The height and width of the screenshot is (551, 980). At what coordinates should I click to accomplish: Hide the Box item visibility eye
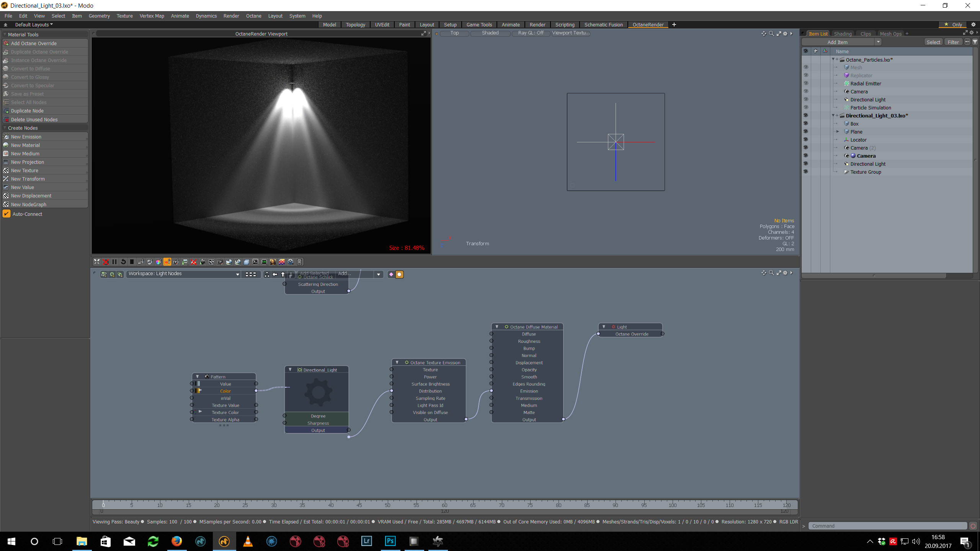[x=805, y=124]
